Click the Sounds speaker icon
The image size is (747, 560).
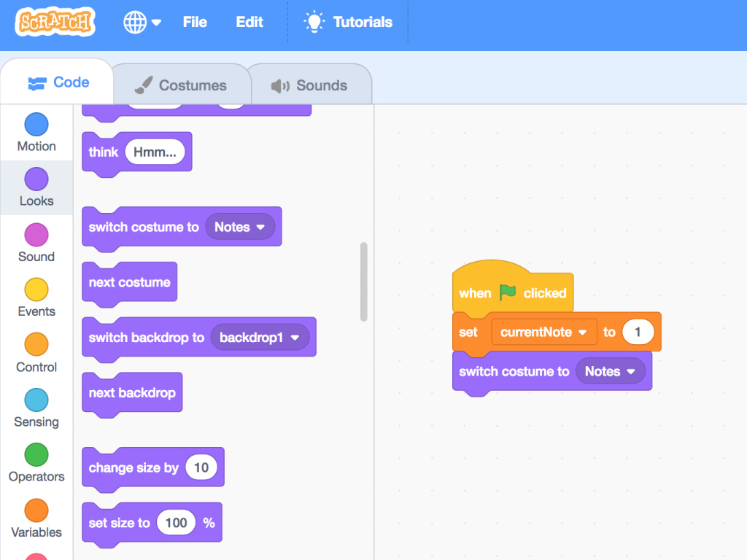pyautogui.click(x=280, y=86)
